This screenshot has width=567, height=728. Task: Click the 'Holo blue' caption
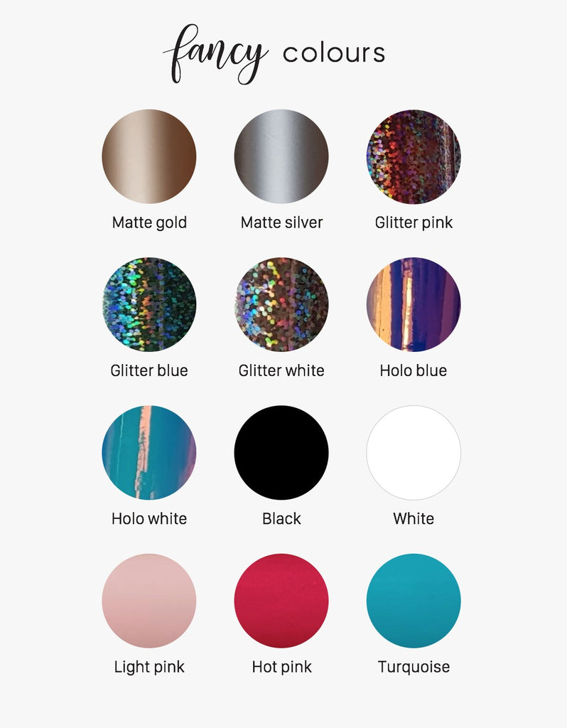414,370
